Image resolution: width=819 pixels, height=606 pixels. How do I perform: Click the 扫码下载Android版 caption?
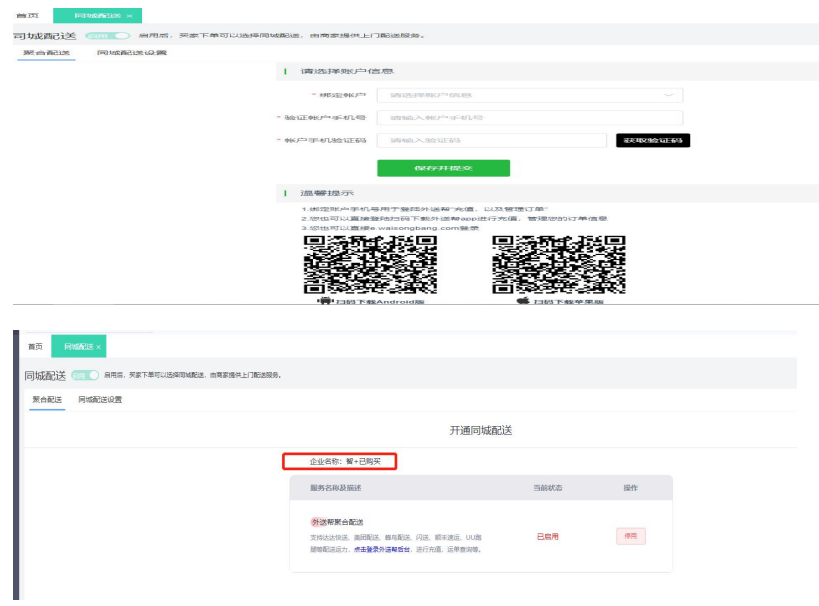[380, 301]
